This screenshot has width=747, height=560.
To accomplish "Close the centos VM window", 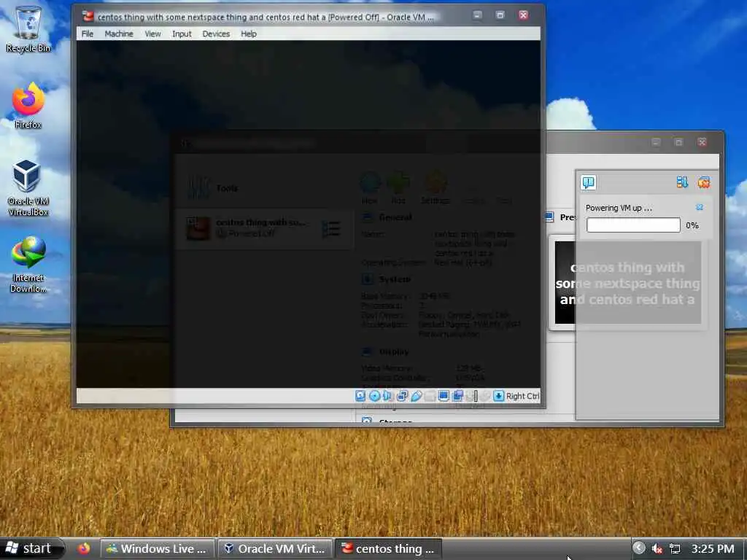I will click(x=523, y=15).
